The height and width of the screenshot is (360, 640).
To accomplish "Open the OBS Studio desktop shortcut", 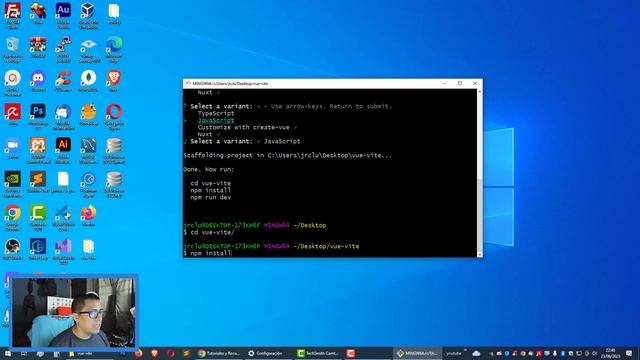I will click(13, 248).
